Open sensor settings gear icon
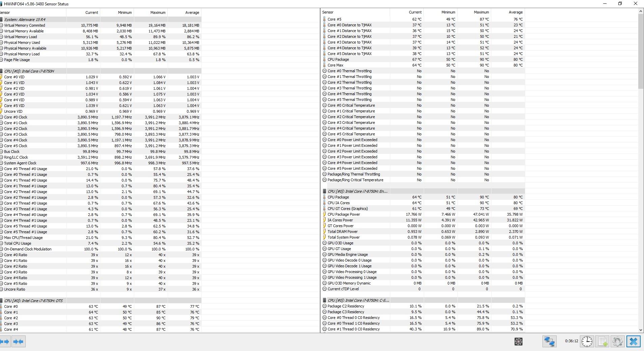This screenshot has width=644, height=351. (618, 342)
